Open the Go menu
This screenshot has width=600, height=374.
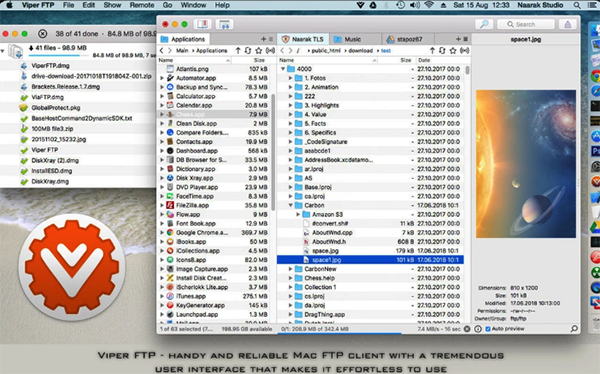click(167, 5)
